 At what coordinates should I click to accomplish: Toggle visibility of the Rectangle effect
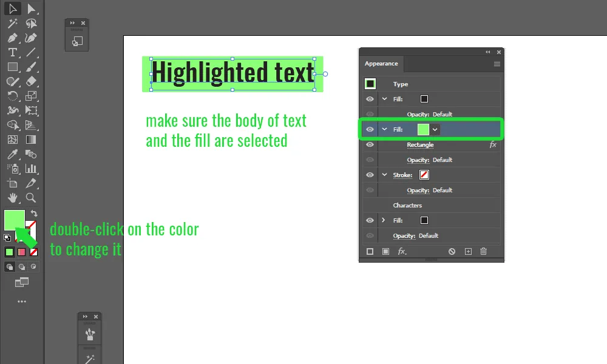pyautogui.click(x=370, y=144)
